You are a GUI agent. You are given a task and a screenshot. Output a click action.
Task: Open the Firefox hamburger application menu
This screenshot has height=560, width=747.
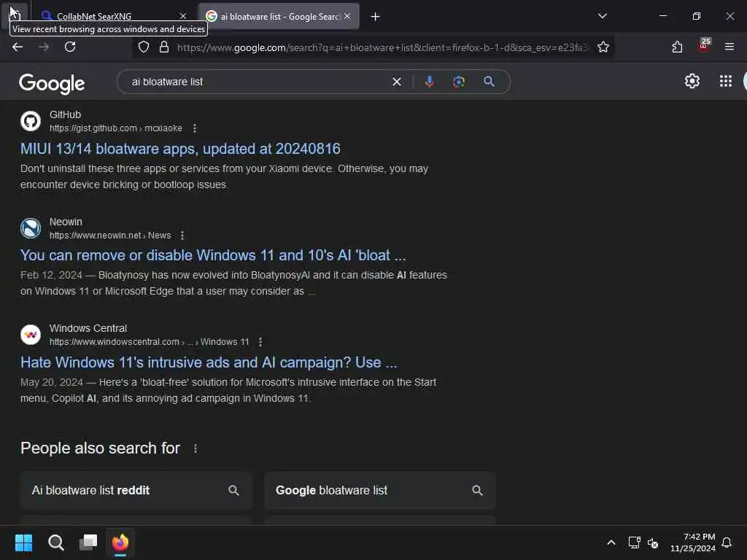(729, 47)
